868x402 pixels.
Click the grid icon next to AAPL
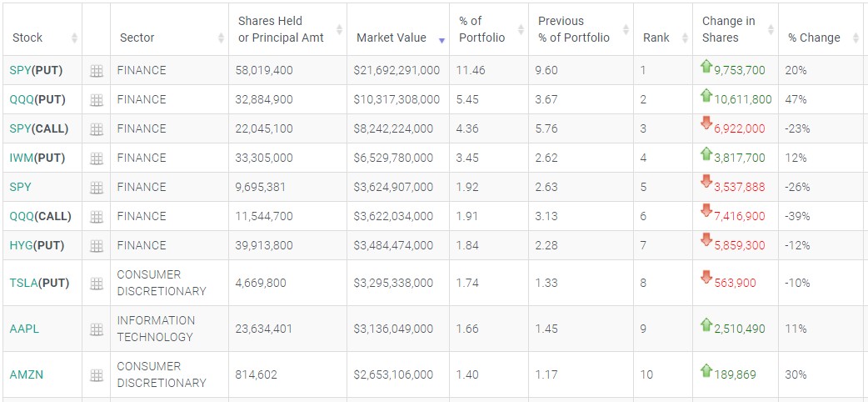[97, 329]
